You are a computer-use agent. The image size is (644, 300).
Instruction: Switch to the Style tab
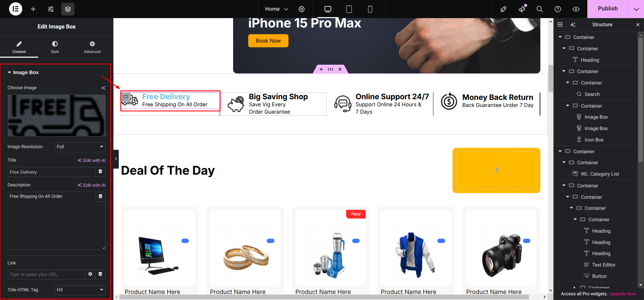click(x=55, y=47)
